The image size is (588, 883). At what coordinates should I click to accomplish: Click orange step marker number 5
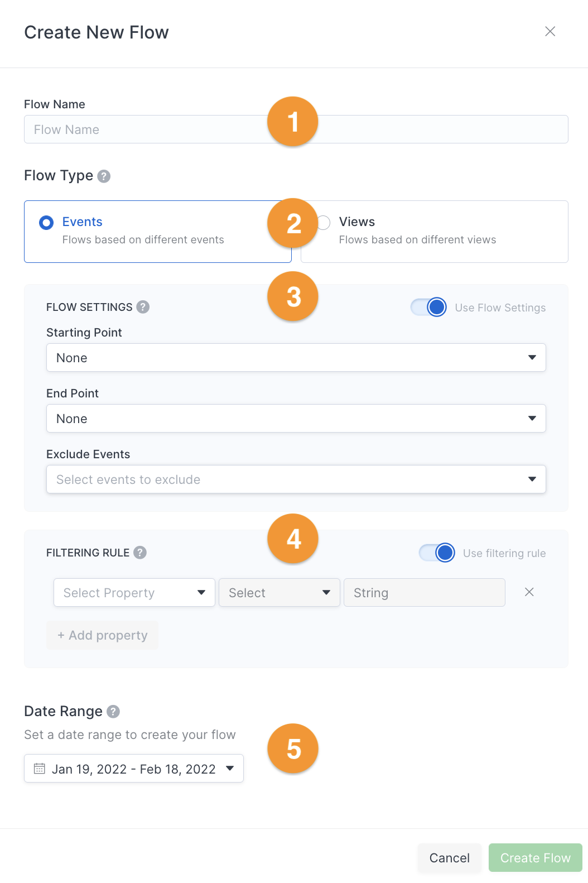coord(293,748)
